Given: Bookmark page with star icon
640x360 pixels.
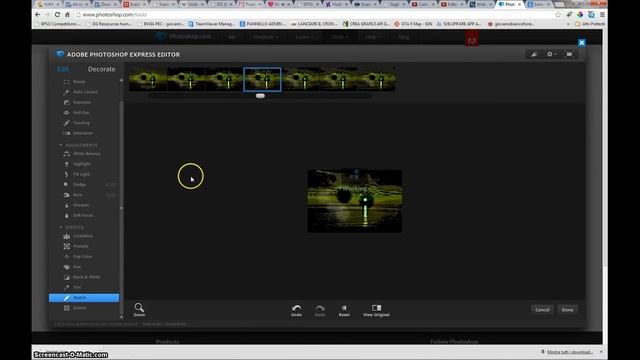Looking at the screenshot, I should 558,14.
